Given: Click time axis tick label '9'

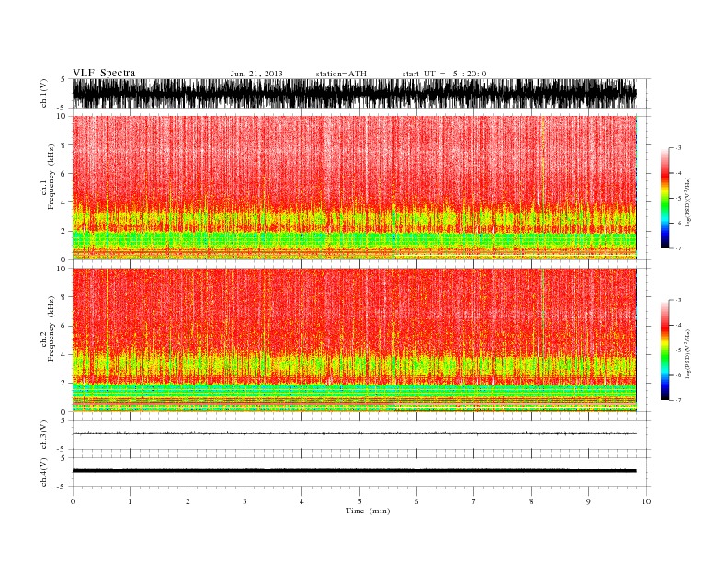Looking at the screenshot, I should pyautogui.click(x=588, y=501).
